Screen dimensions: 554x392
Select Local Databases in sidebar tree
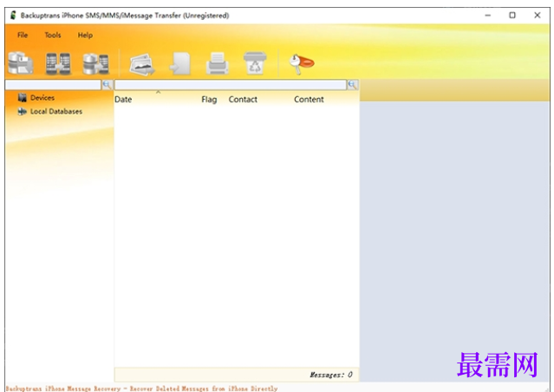pos(56,111)
